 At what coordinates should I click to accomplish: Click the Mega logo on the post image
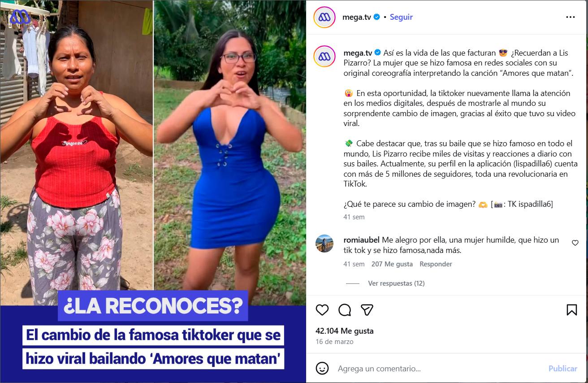tap(21, 17)
